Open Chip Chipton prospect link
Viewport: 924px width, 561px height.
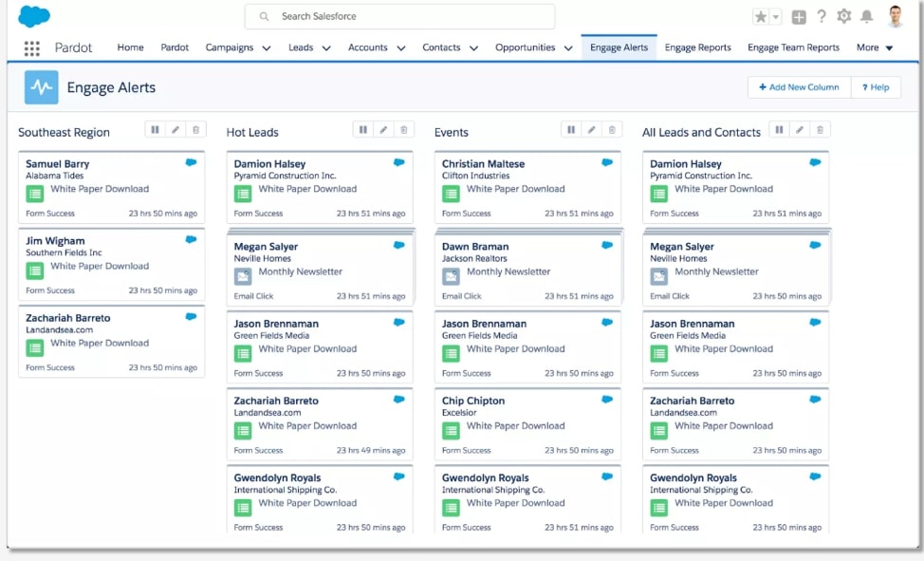473,402
